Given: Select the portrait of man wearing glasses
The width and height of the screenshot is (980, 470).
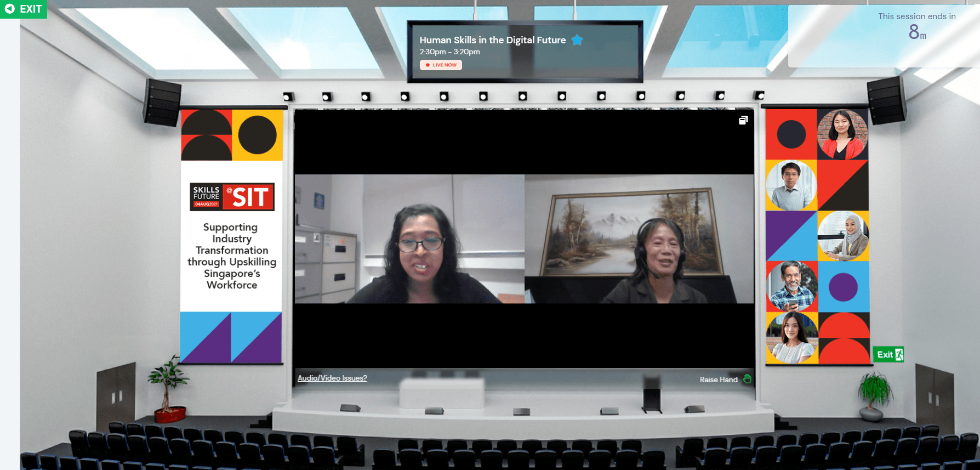Looking at the screenshot, I should click(x=791, y=185).
